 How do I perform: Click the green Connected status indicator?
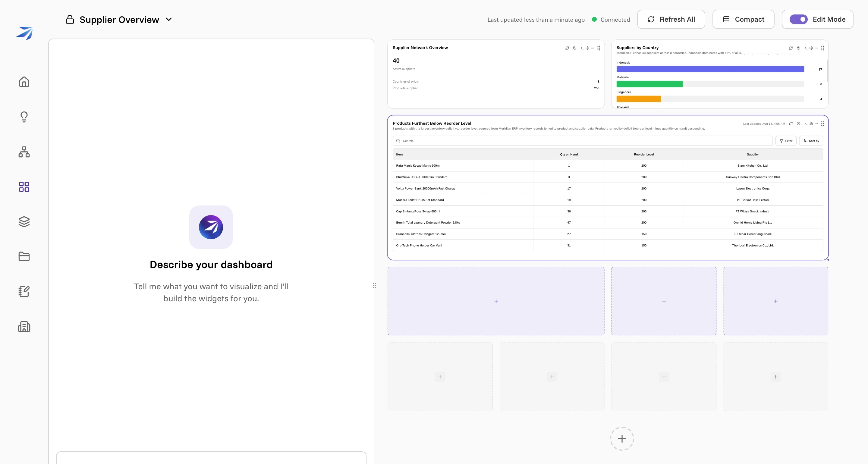(594, 20)
